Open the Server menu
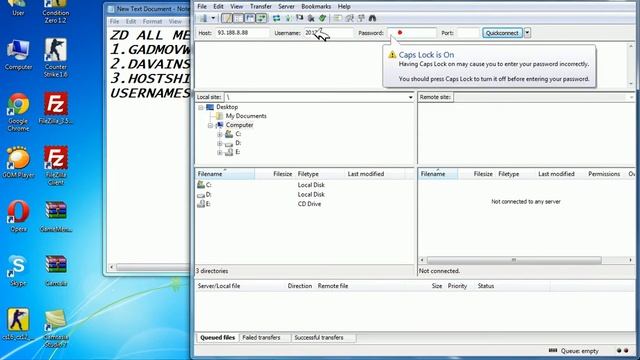The width and height of the screenshot is (640, 360). 286,7
